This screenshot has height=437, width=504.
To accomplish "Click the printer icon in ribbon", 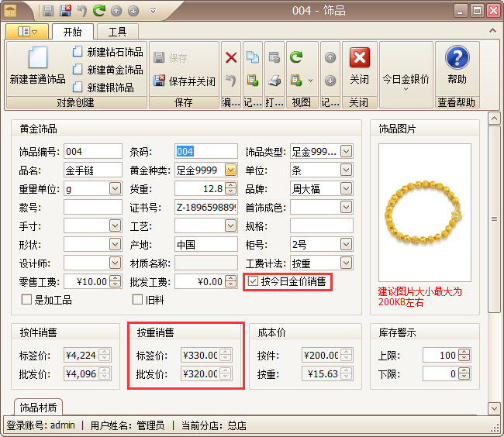I will coord(274,81).
